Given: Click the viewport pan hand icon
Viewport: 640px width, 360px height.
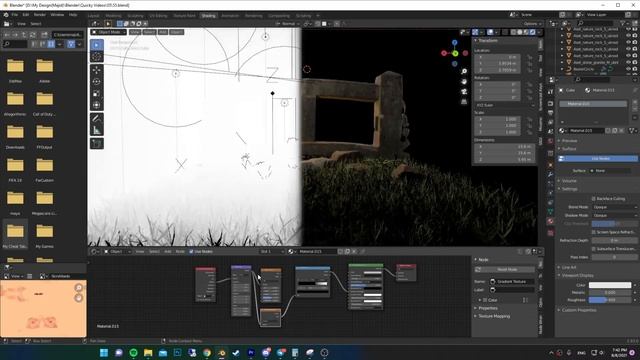Looking at the screenshot, I should click(464, 82).
